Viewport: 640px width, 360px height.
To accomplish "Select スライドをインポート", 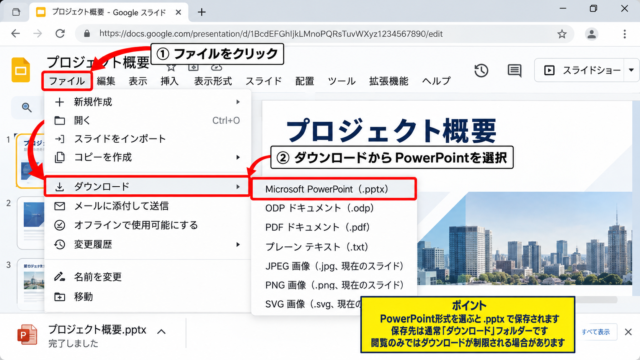I will coord(147,139).
